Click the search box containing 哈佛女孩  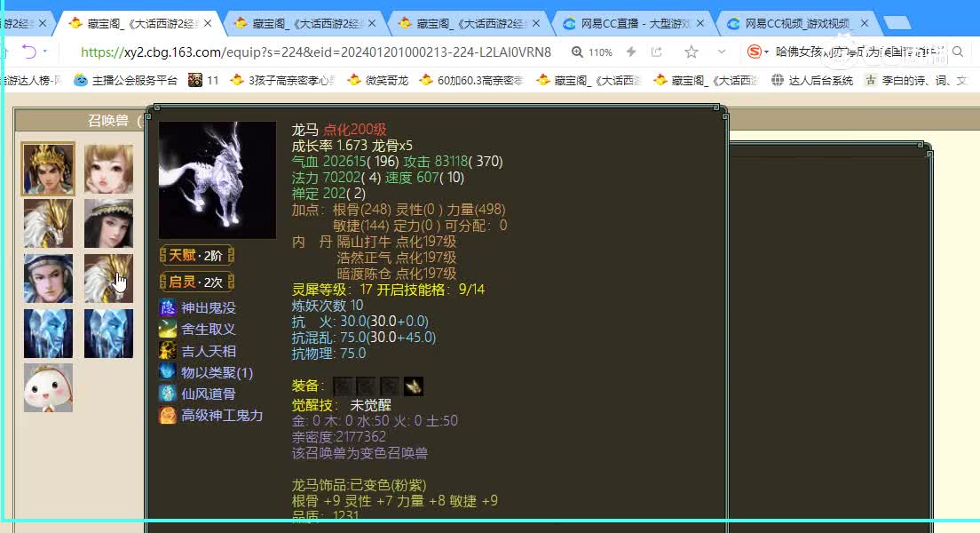click(861, 52)
